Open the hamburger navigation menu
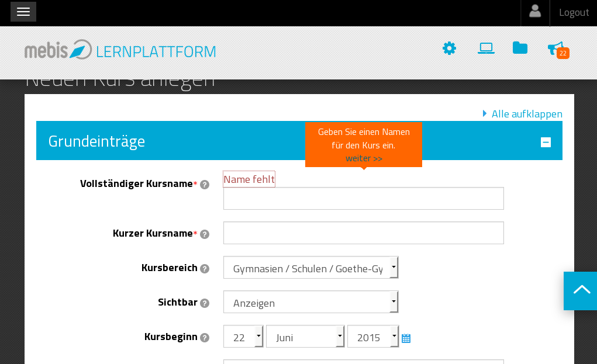Screen dimensions: 597x364 pyautogui.click(x=23, y=12)
